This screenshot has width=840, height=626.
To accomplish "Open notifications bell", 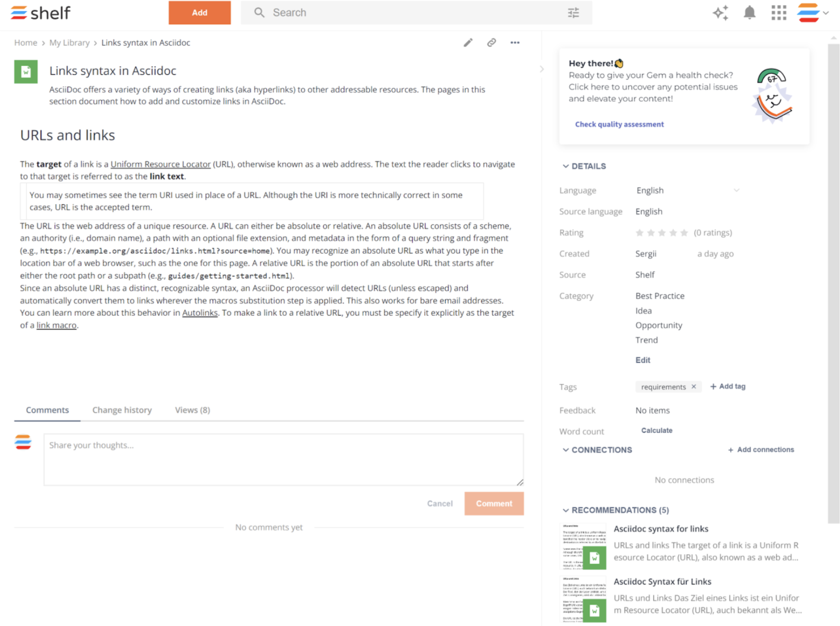I will point(750,13).
